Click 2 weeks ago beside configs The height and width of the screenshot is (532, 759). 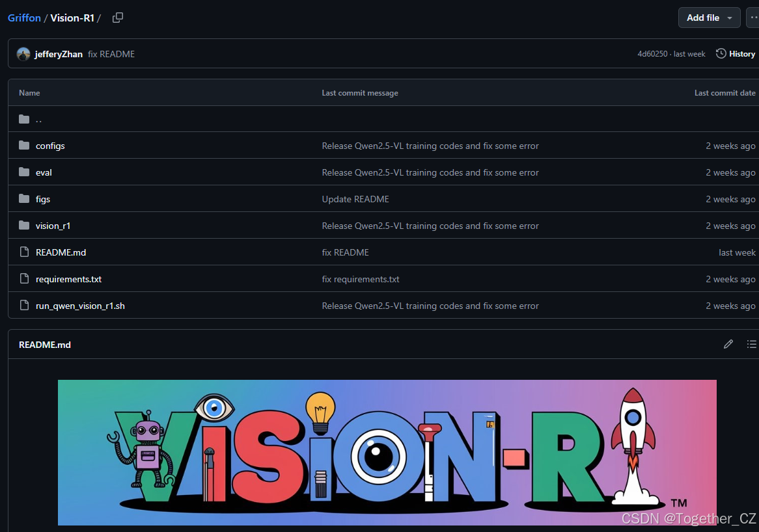click(730, 146)
